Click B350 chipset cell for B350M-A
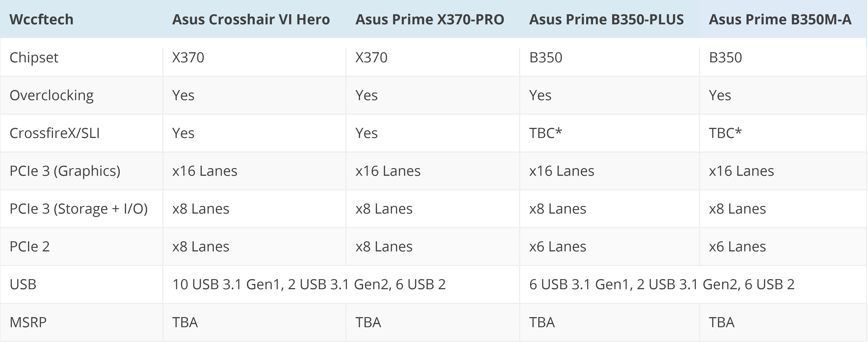 [725, 57]
